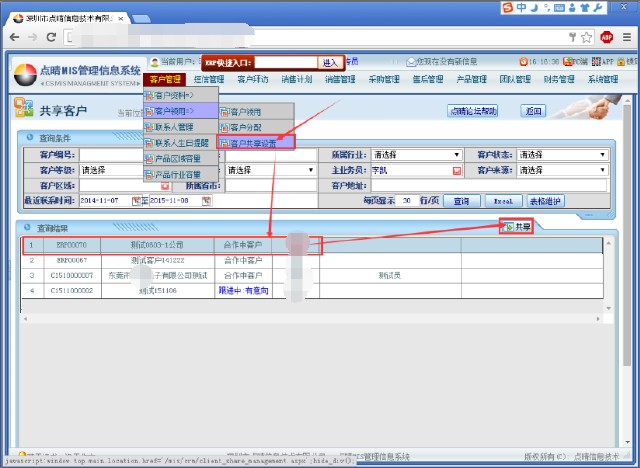Click the browser back arrow
640x468 pixels.
coord(14,37)
